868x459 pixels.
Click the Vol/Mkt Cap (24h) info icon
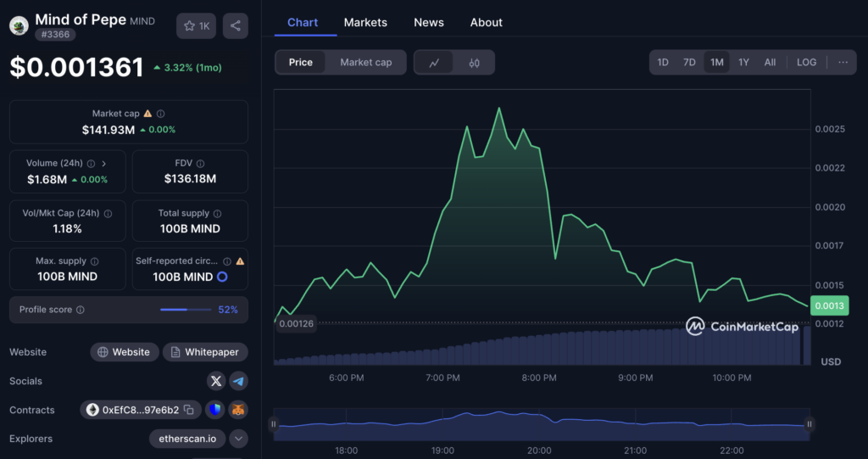tap(108, 214)
